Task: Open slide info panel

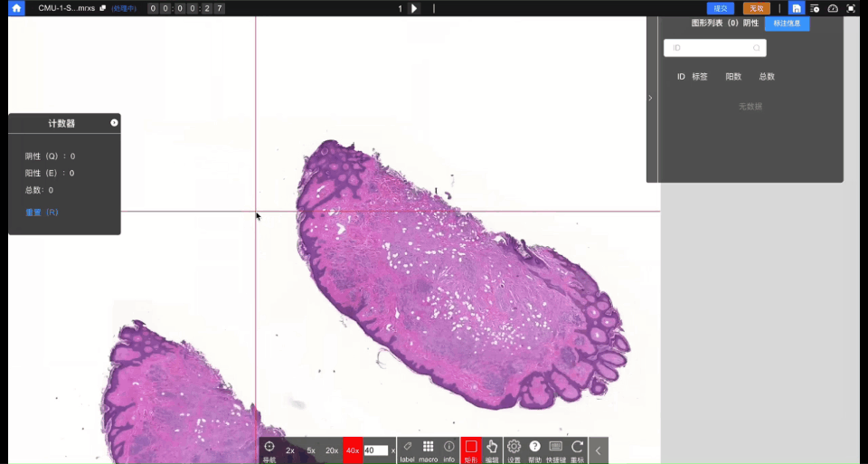Action: coord(449,450)
